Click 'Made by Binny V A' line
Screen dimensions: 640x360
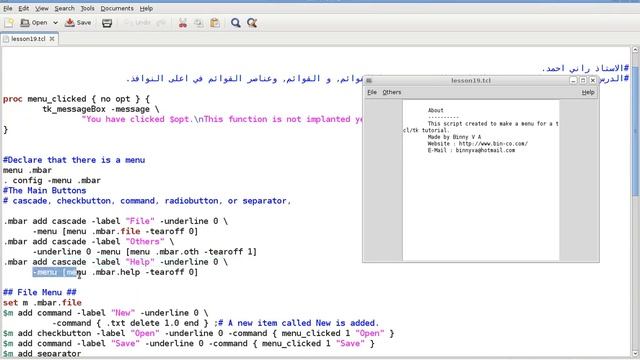coord(454,137)
